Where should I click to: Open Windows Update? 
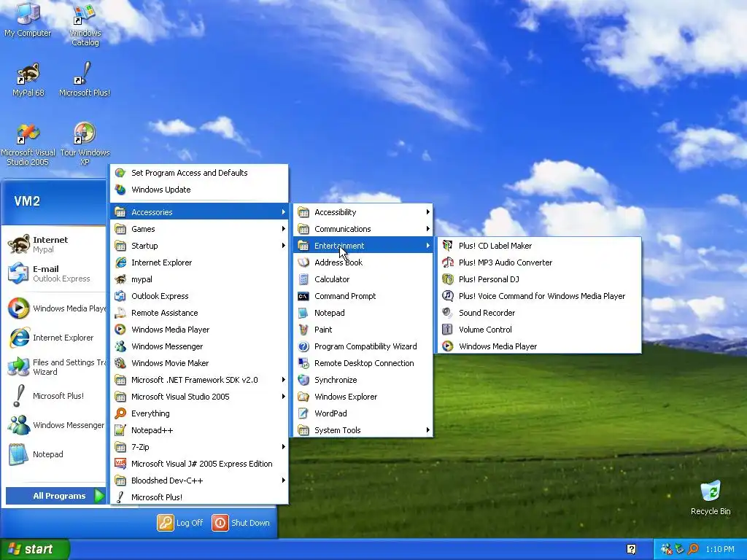[x=199, y=190]
